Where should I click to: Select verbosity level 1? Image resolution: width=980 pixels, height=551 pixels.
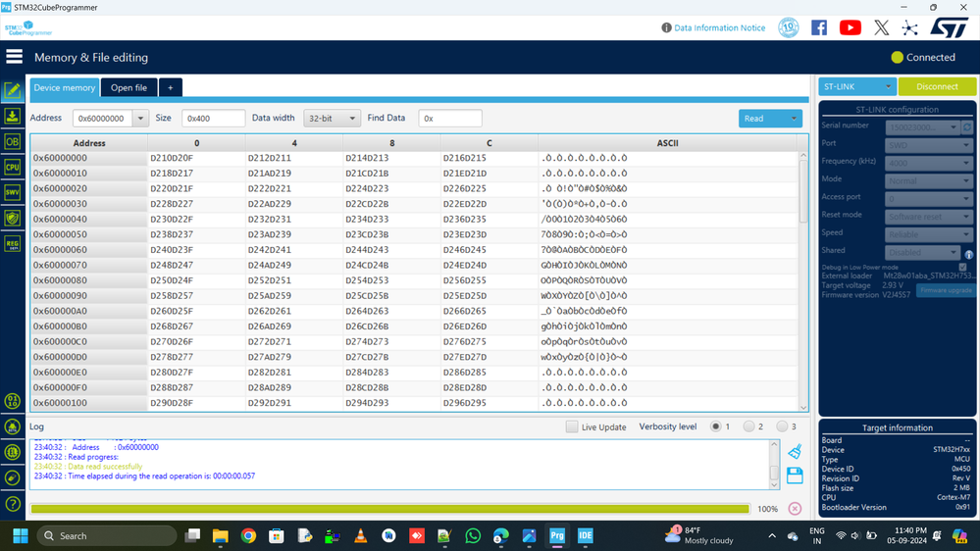715,426
